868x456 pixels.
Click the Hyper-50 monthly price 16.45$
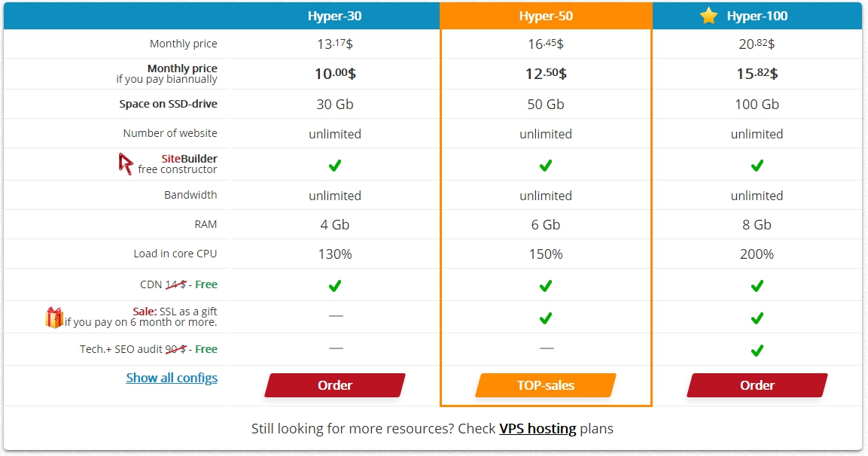click(546, 44)
